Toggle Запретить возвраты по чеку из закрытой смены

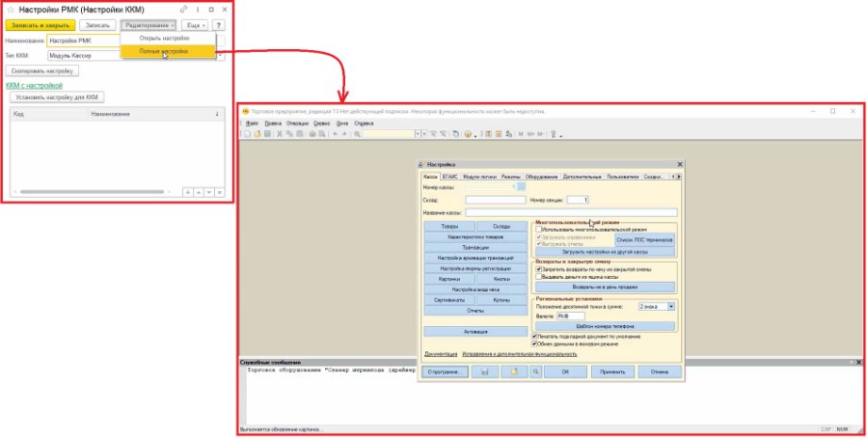pos(539,269)
